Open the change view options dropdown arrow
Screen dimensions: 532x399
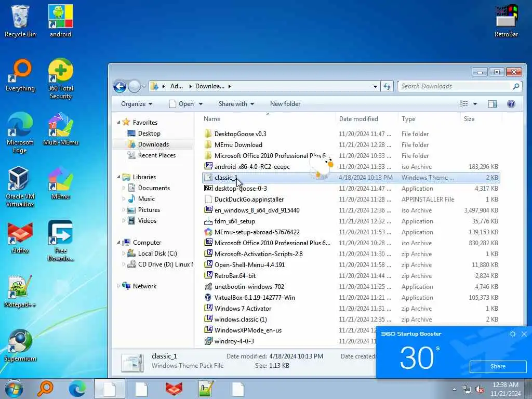coord(475,104)
